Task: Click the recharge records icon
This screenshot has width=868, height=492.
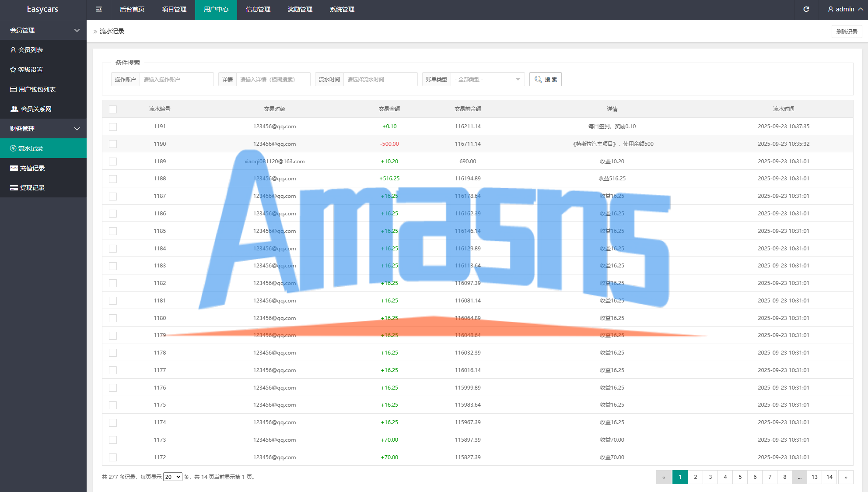Action: coord(14,168)
